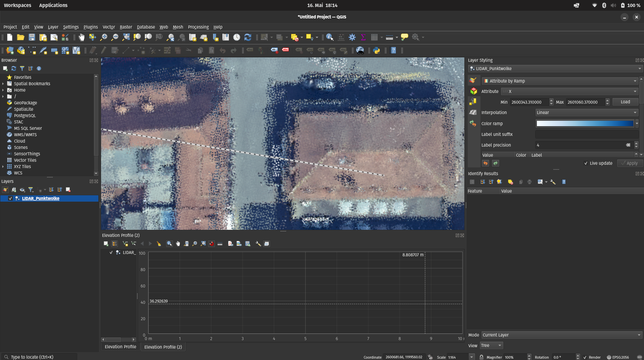The width and height of the screenshot is (644, 360).
Task: Clear the elevation profile broom icon
Action: coord(159,244)
